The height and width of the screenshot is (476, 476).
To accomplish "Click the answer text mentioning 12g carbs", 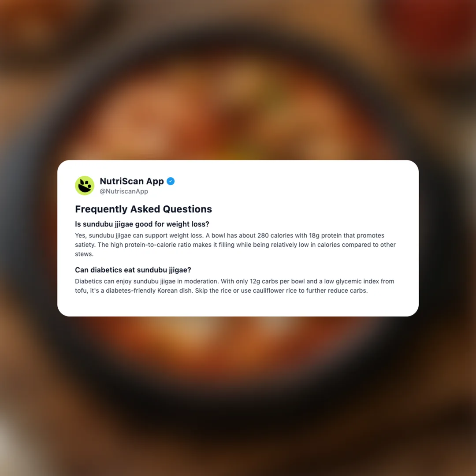I will coord(234,281).
